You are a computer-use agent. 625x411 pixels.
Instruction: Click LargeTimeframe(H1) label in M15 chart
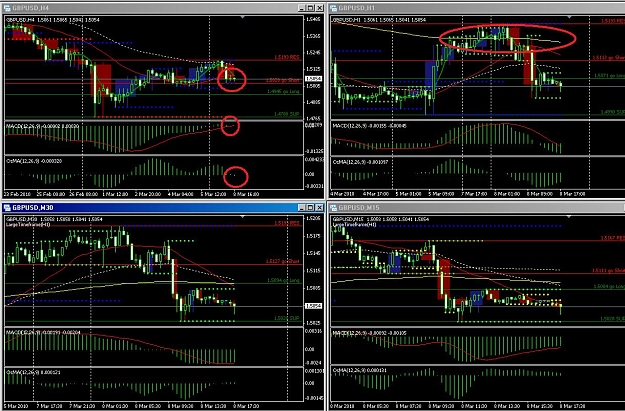pos(354,225)
